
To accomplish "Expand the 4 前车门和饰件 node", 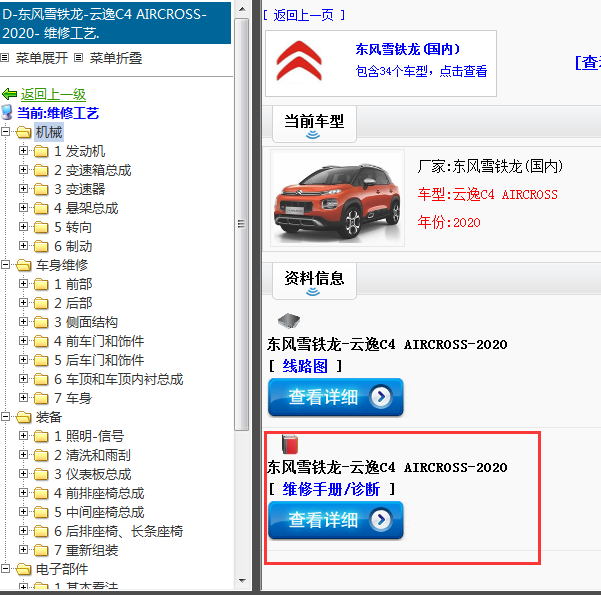I will pyautogui.click(x=23, y=341).
